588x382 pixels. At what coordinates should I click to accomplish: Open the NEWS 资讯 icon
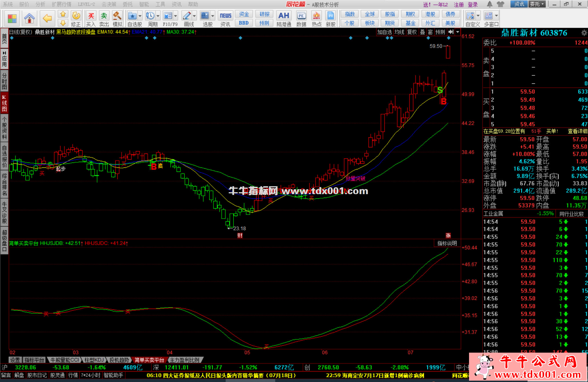pos(225,16)
